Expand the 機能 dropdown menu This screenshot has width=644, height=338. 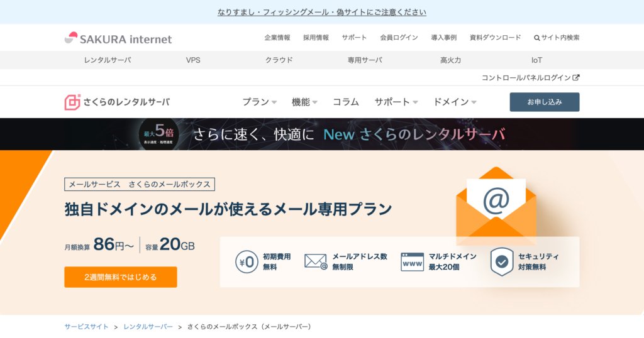pos(304,102)
